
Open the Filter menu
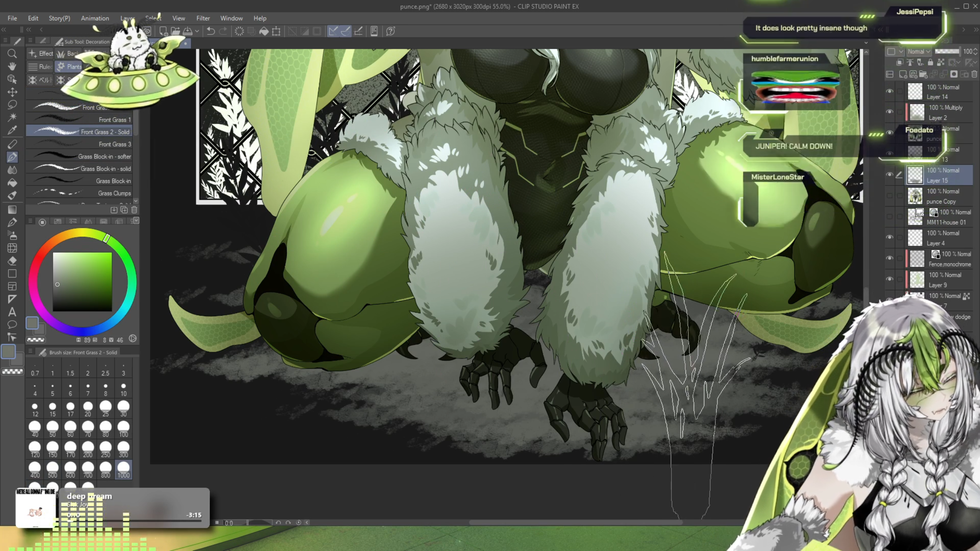tap(203, 18)
